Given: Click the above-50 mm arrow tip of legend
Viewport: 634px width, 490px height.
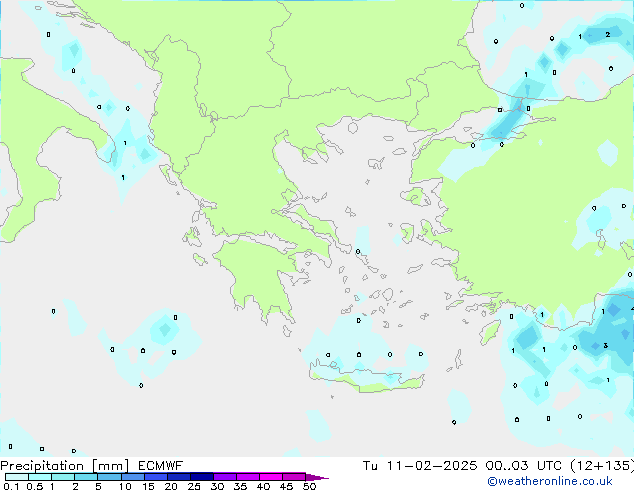Looking at the screenshot, I should point(317,477).
